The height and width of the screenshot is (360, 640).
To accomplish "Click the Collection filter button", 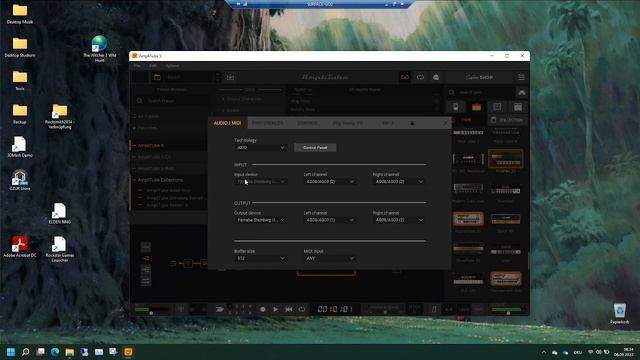I will [x=507, y=120].
